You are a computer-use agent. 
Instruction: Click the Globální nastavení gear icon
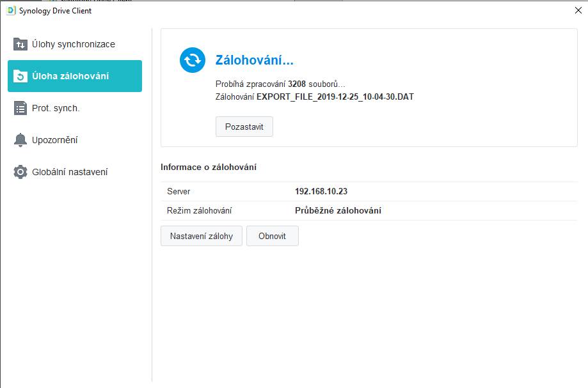(x=20, y=172)
